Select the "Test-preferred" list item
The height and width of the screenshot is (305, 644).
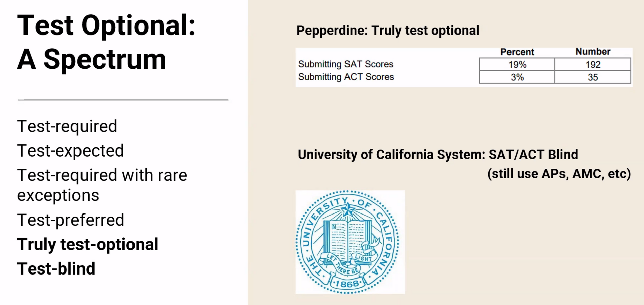71,220
